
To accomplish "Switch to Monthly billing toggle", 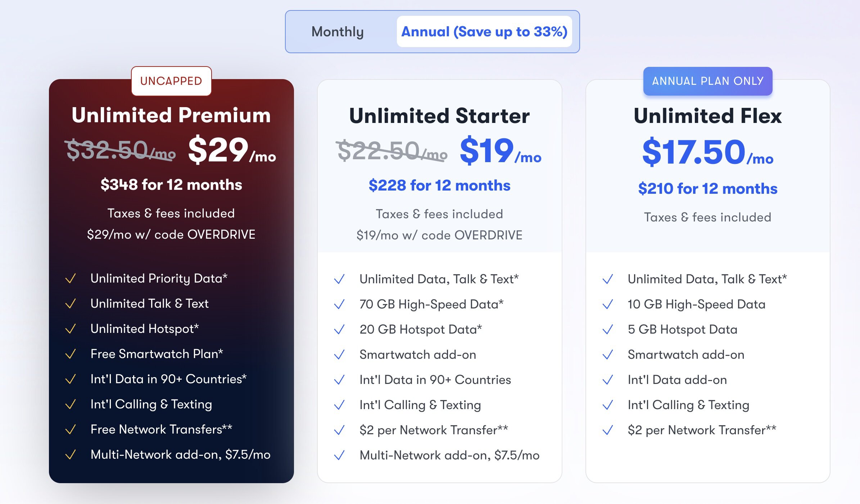I will pyautogui.click(x=338, y=32).
